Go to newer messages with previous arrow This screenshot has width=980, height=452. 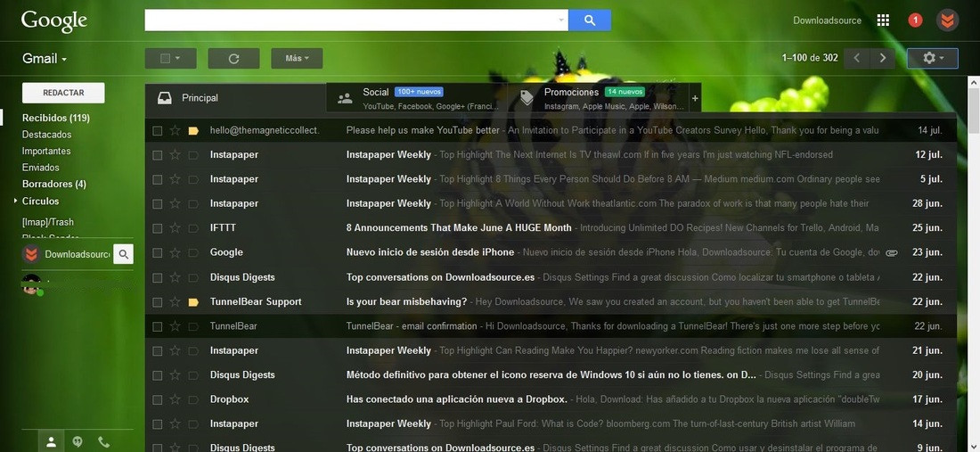tap(857, 58)
